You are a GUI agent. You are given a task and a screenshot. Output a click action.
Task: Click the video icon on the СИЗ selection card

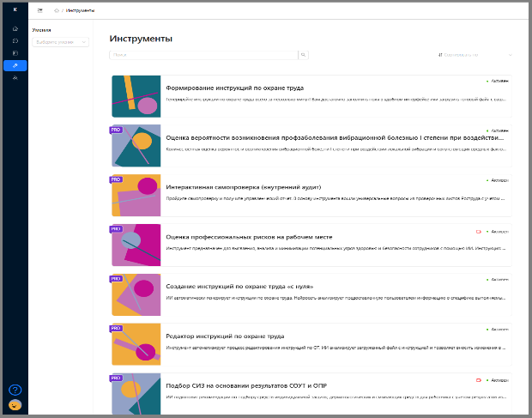pos(479,379)
